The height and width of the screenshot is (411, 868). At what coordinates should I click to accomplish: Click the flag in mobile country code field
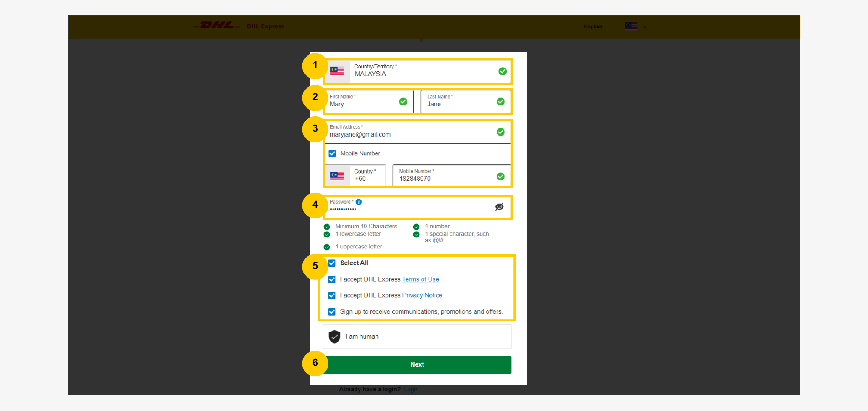click(x=337, y=176)
